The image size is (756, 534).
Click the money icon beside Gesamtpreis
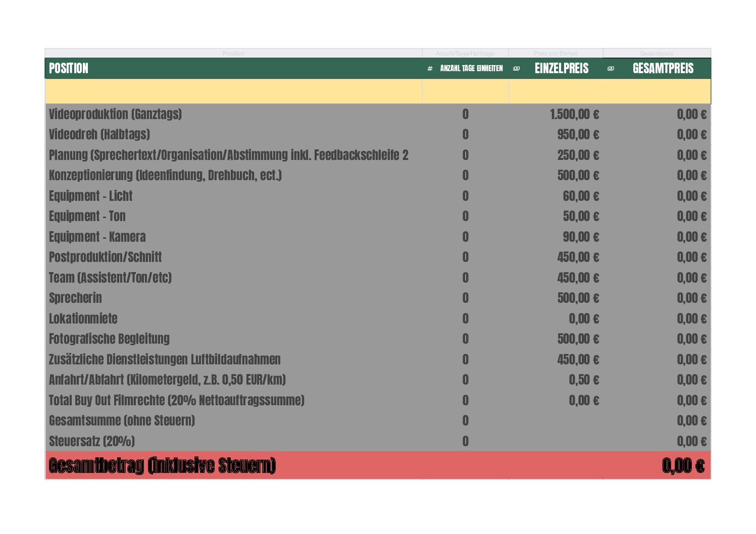(x=611, y=69)
